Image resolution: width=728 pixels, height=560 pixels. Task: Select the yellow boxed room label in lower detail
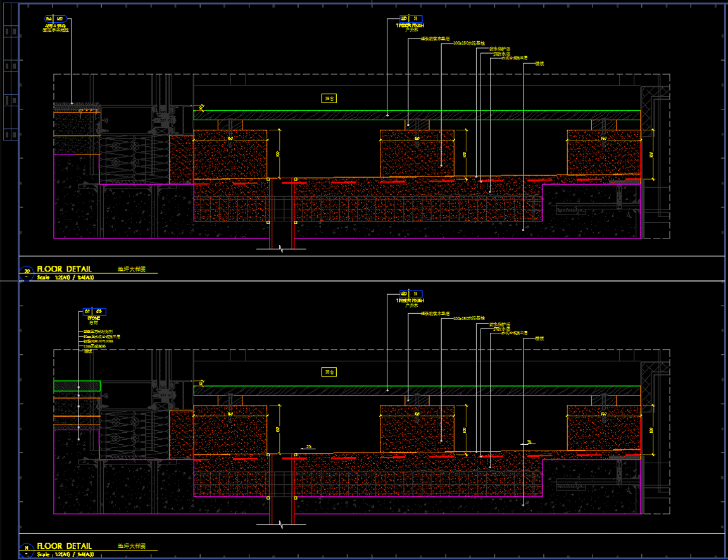(x=329, y=372)
